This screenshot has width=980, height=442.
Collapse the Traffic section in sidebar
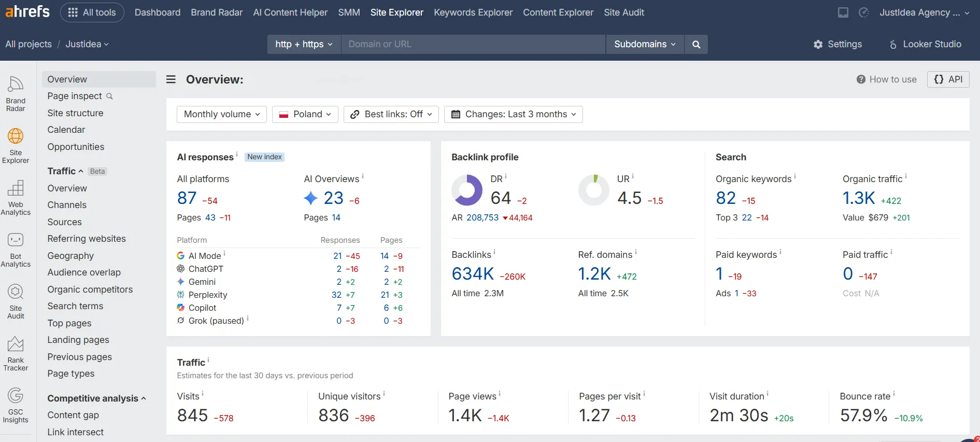click(65, 171)
